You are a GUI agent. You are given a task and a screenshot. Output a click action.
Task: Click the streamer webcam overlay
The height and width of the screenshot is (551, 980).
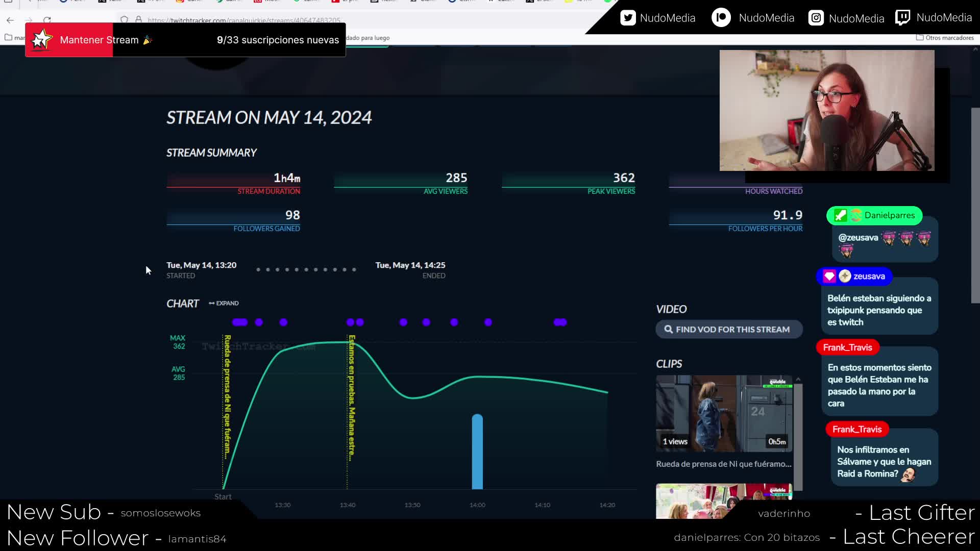(x=827, y=110)
